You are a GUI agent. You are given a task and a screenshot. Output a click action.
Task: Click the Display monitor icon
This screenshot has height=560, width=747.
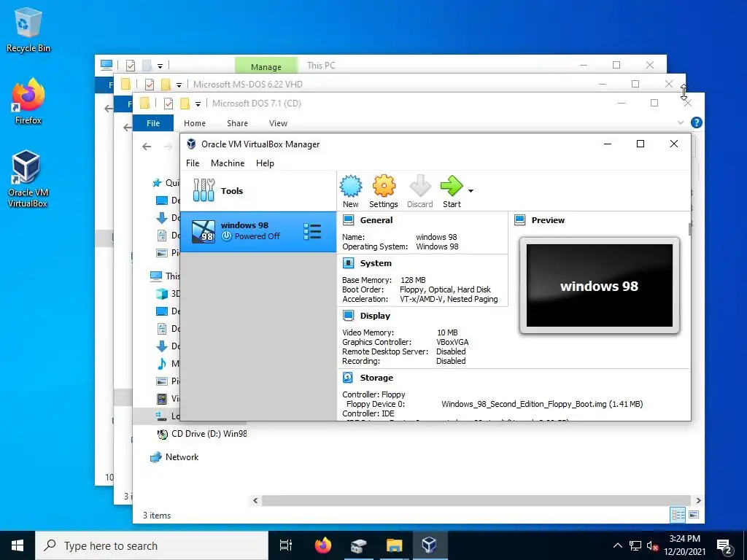(348, 316)
